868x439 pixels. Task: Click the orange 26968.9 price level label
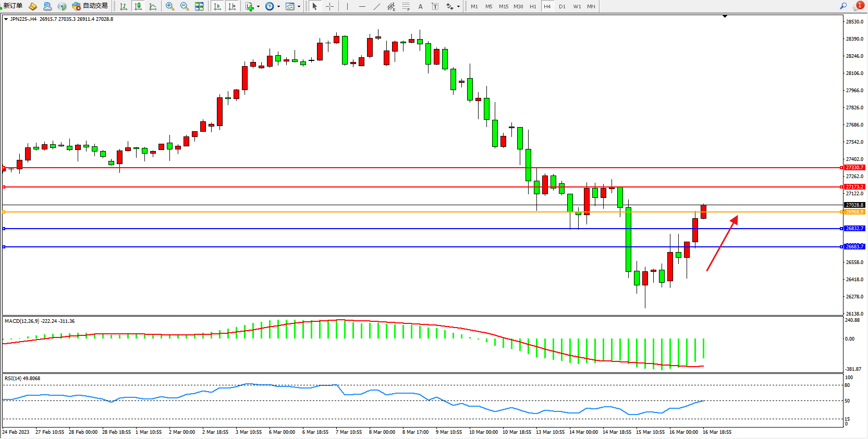(x=854, y=212)
